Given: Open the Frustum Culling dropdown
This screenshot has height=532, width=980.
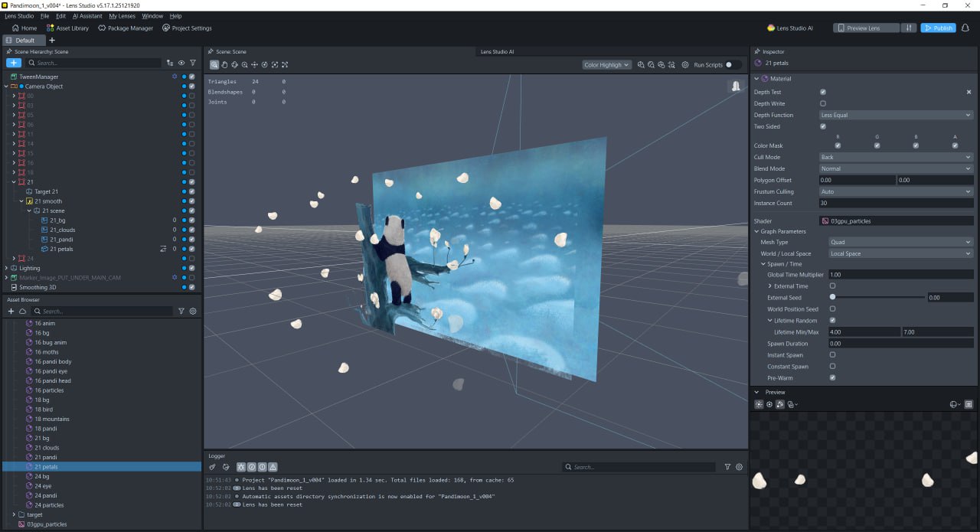Looking at the screenshot, I should (896, 191).
